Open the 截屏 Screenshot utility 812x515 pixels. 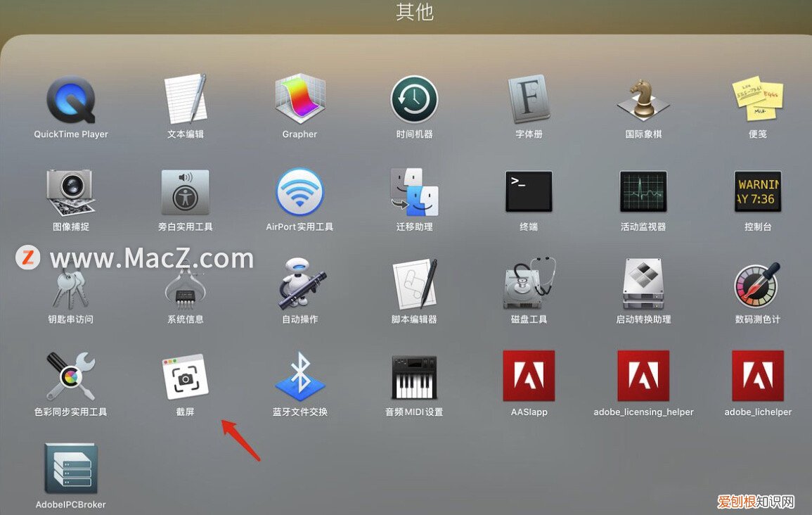[185, 376]
